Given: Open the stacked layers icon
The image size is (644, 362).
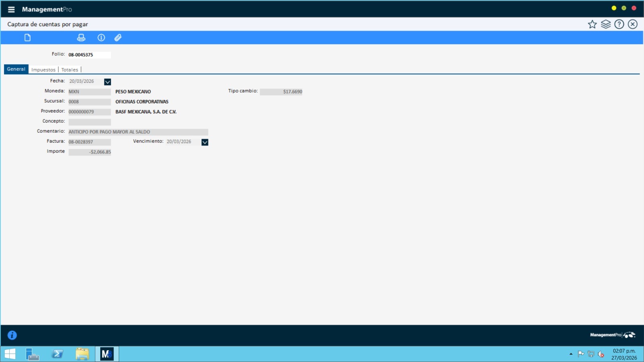Looking at the screenshot, I should tap(606, 25).
